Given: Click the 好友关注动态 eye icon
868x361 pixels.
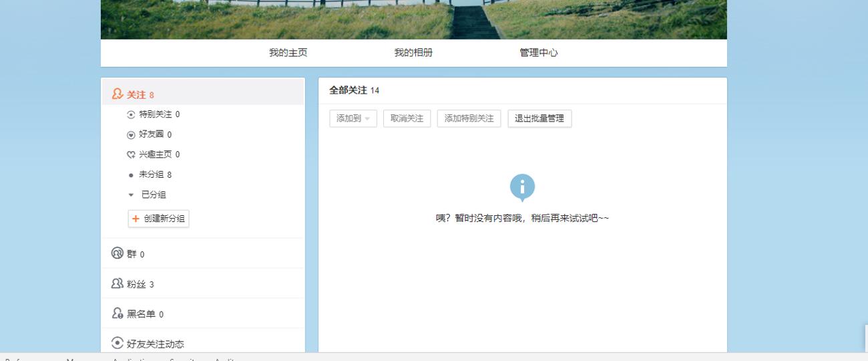Looking at the screenshot, I should pyautogui.click(x=118, y=343).
